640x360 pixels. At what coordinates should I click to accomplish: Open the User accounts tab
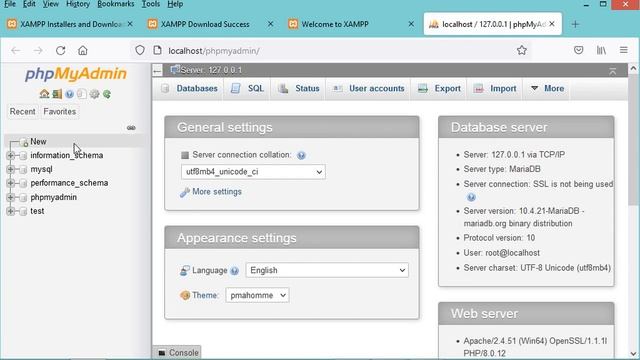point(369,89)
